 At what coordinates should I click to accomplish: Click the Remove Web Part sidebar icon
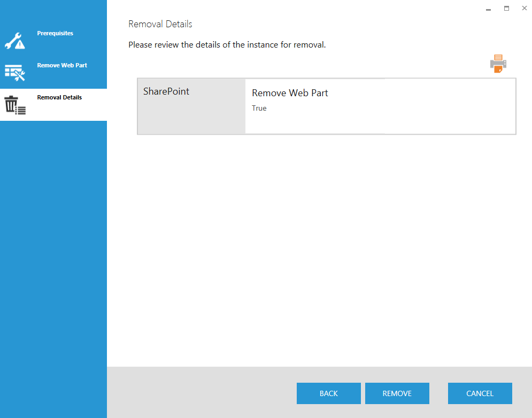(15, 73)
